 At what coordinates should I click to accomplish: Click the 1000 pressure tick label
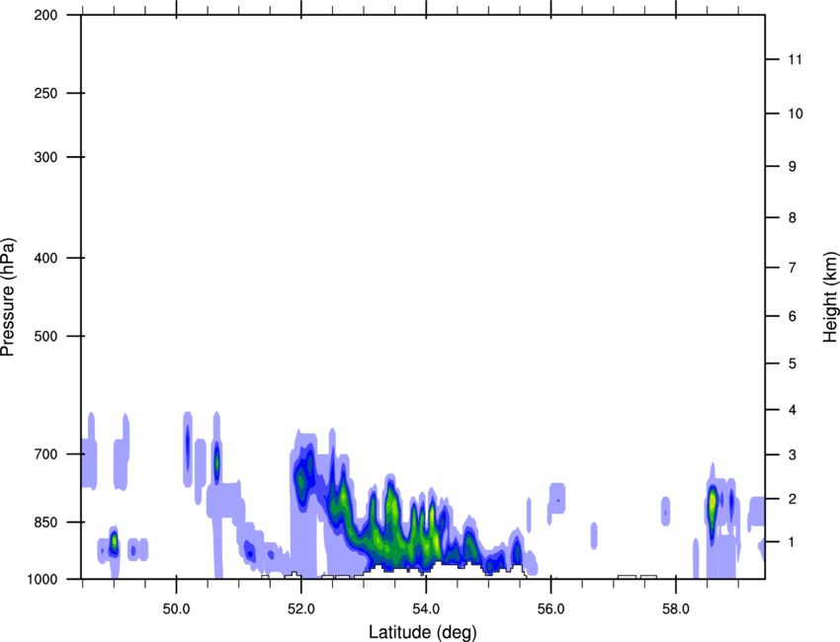tap(42, 580)
